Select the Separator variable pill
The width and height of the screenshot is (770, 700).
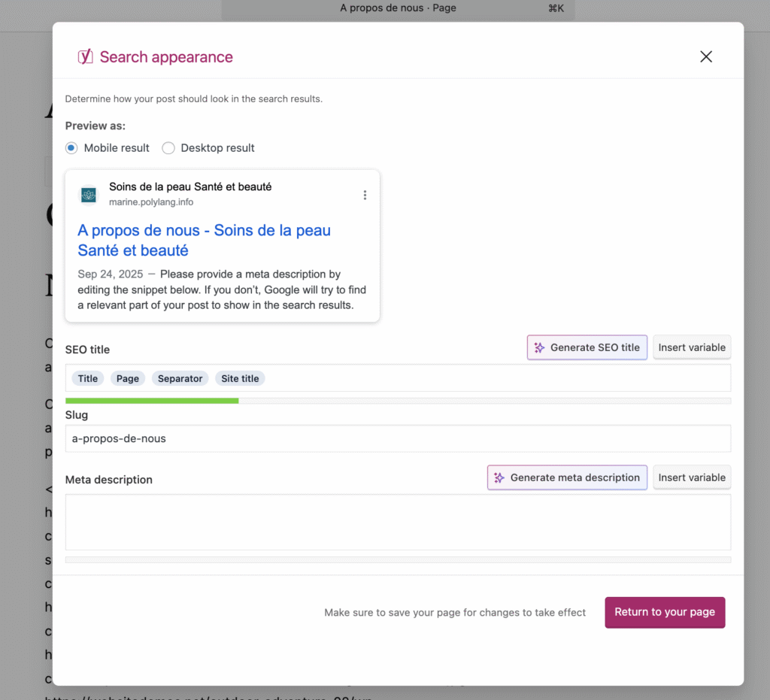pyautogui.click(x=180, y=378)
